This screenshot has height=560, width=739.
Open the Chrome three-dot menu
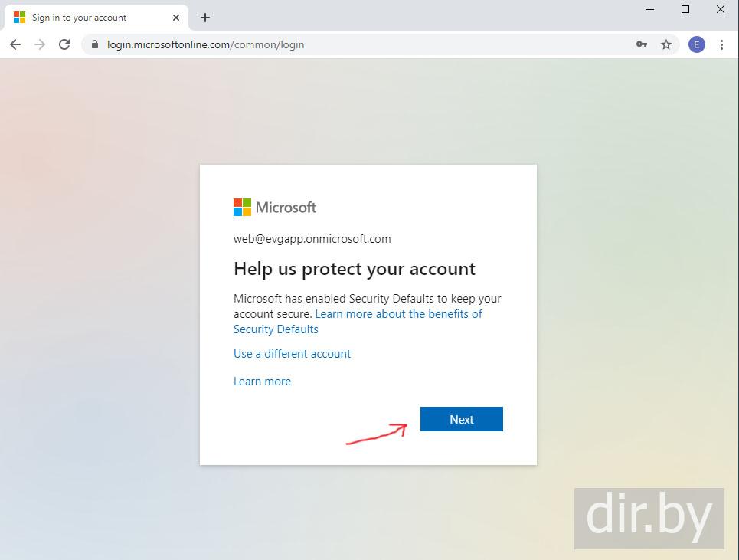[x=721, y=44]
